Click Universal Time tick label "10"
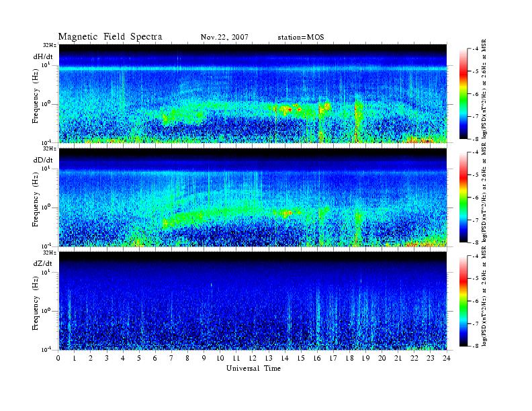 pos(220,359)
